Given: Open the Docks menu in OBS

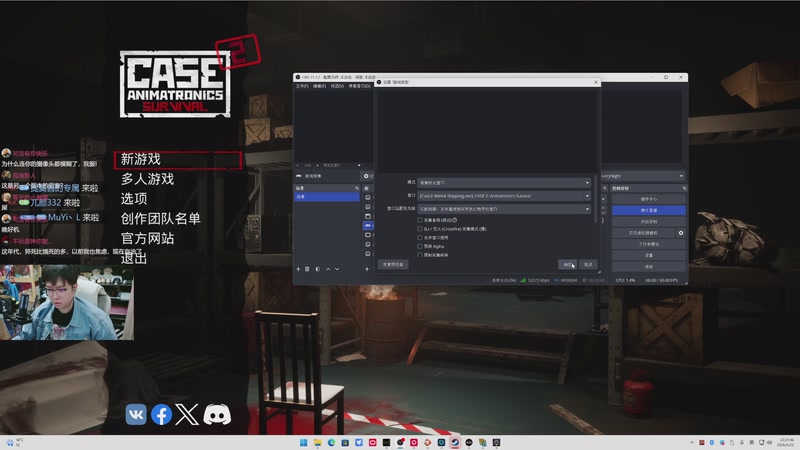Looking at the screenshot, I should point(359,86).
